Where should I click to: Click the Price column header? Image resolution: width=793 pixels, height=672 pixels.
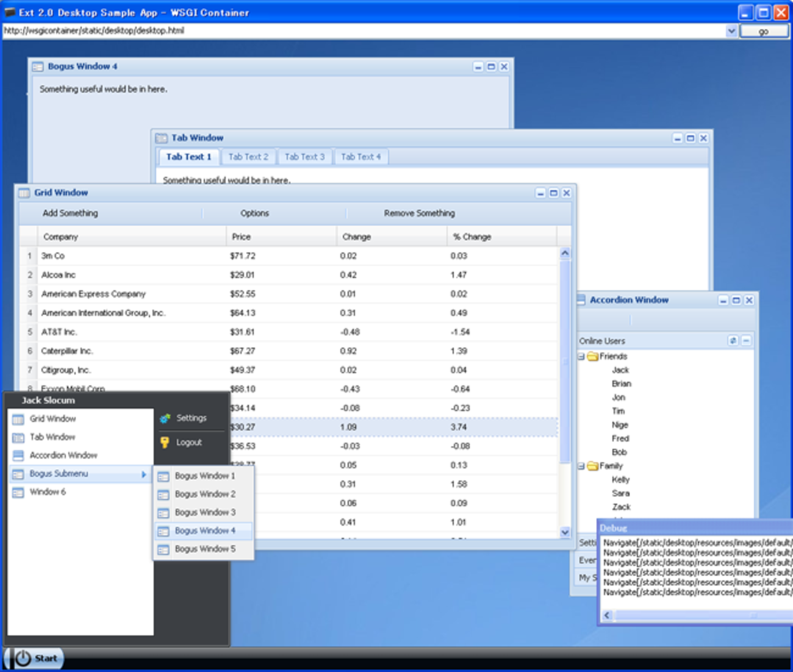pos(242,237)
